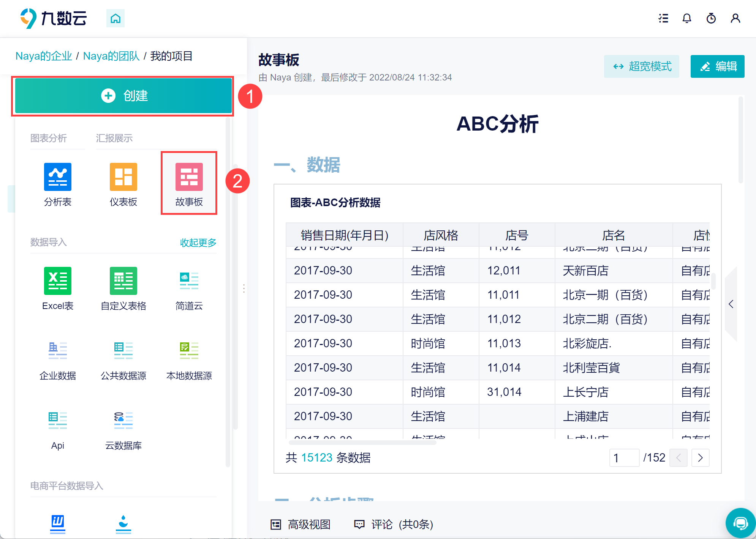Click the table page number input field
This screenshot has width=756, height=539.
click(624, 458)
